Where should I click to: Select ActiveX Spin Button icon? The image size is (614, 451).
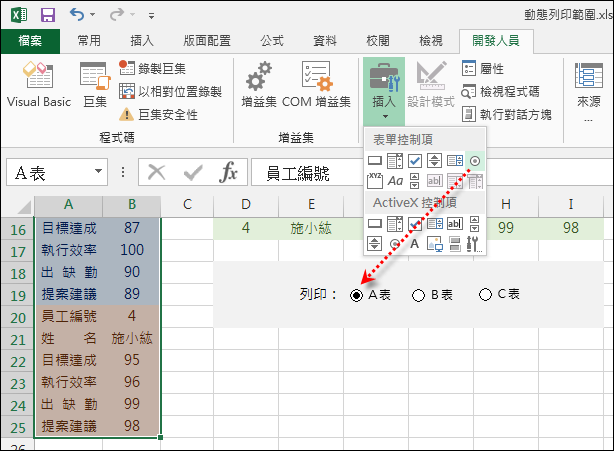tap(375, 244)
